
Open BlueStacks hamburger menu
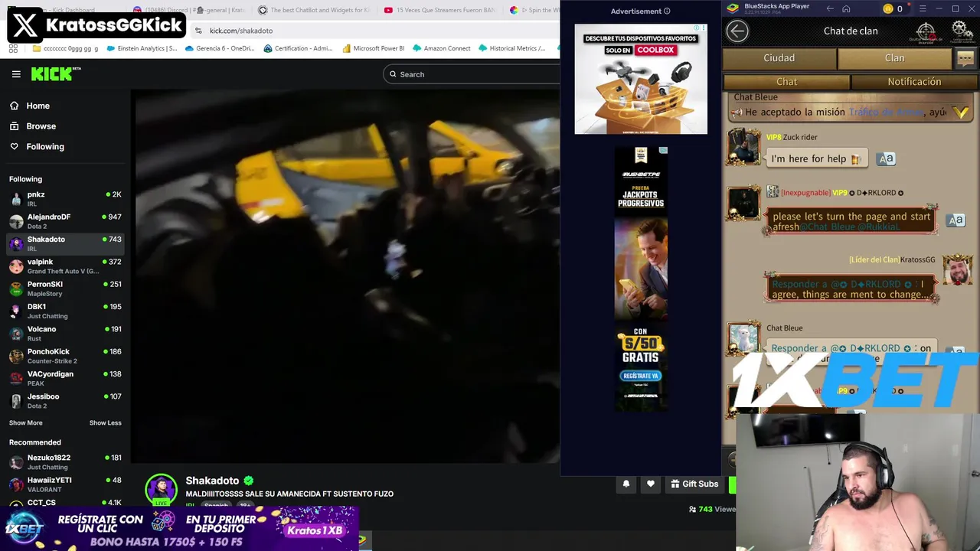923,8
